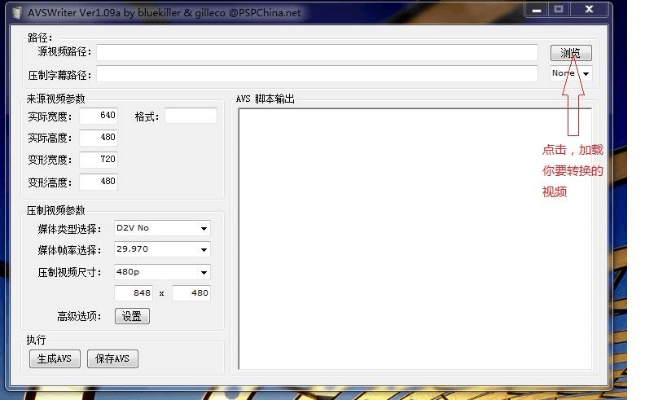Viewport: 667px width, 400px height.
Task: Open the None subtitle dropdown
Action: pos(571,74)
